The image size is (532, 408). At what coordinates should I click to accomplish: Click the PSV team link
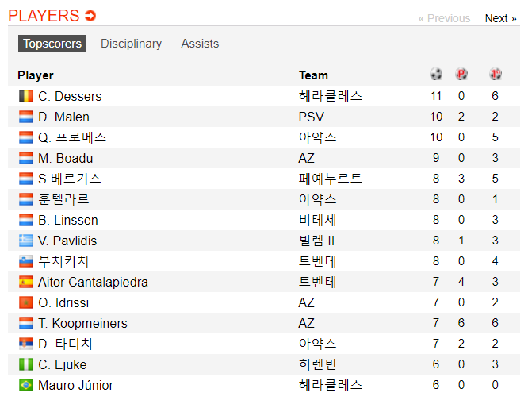point(311,117)
